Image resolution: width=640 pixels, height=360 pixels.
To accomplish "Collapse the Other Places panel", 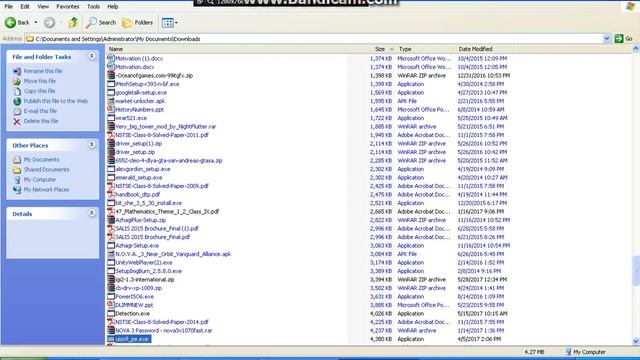I will click(92, 145).
